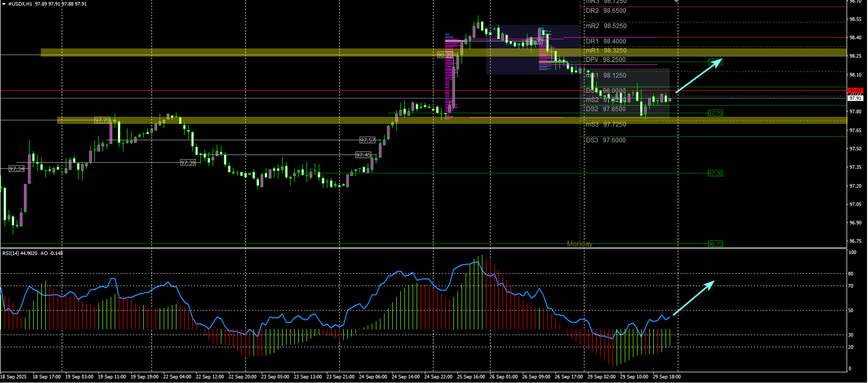This screenshot has width=868, height=383.
Task: Click the 18 Sep 2025 date label
Action: [13, 377]
